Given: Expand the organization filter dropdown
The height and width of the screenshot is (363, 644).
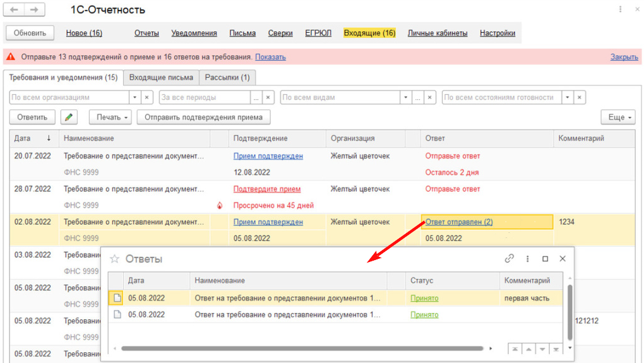Looking at the screenshot, I should tap(134, 97).
